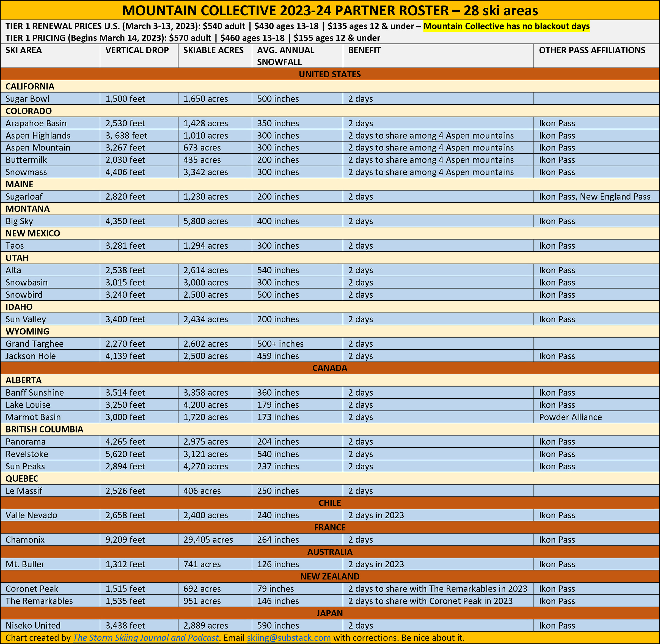
Task: Click the 'Snowbasin' cell
Action: coord(50,282)
